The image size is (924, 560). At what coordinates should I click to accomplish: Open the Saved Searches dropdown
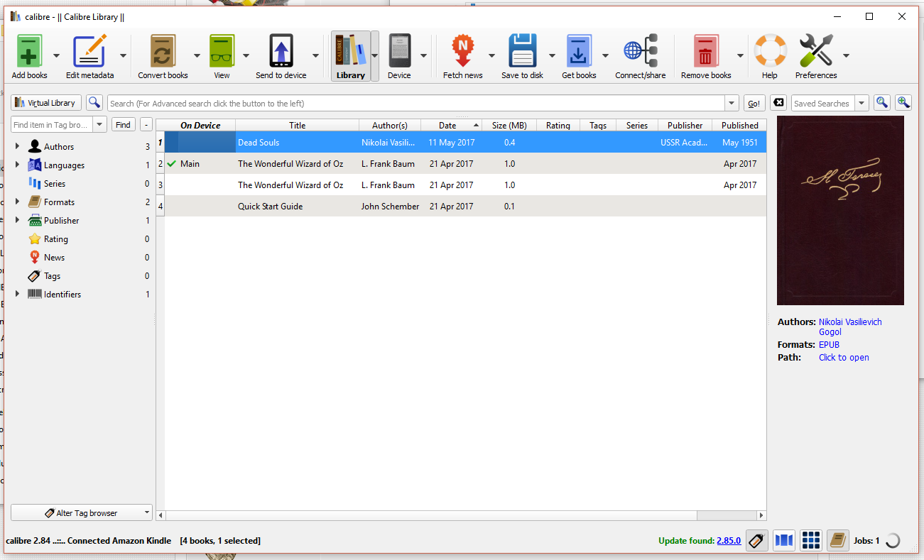pyautogui.click(x=862, y=102)
